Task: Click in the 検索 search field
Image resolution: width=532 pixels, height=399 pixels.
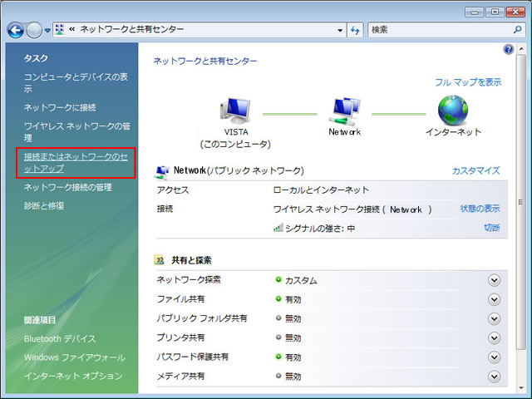Action: point(436,30)
